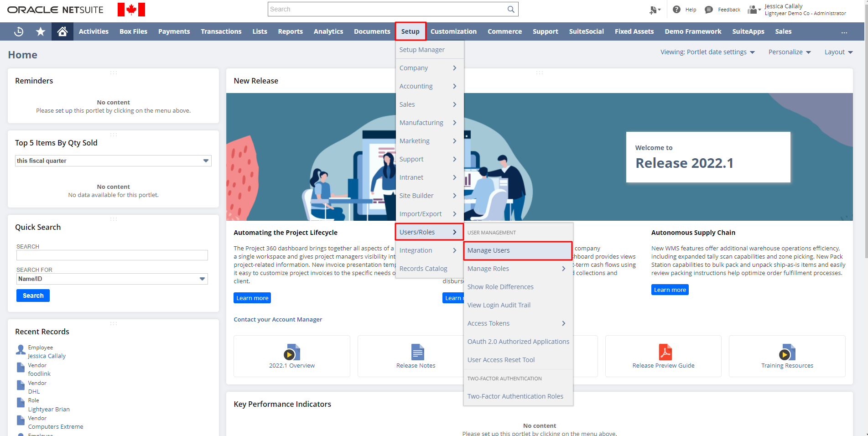Open the Jessica Callaly recent record
Image resolution: width=868 pixels, height=436 pixels.
click(x=47, y=356)
